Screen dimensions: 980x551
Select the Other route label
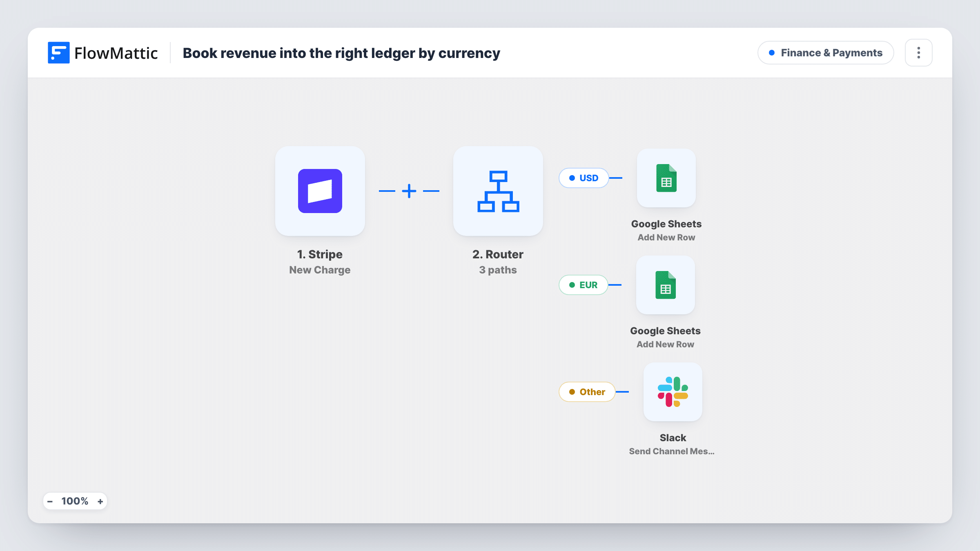click(x=587, y=392)
